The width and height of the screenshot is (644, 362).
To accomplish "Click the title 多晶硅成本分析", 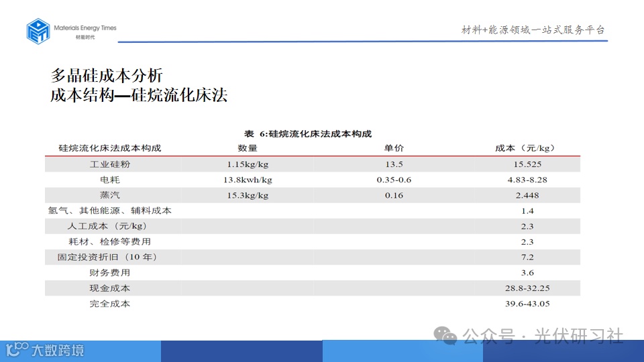I will [x=107, y=76].
